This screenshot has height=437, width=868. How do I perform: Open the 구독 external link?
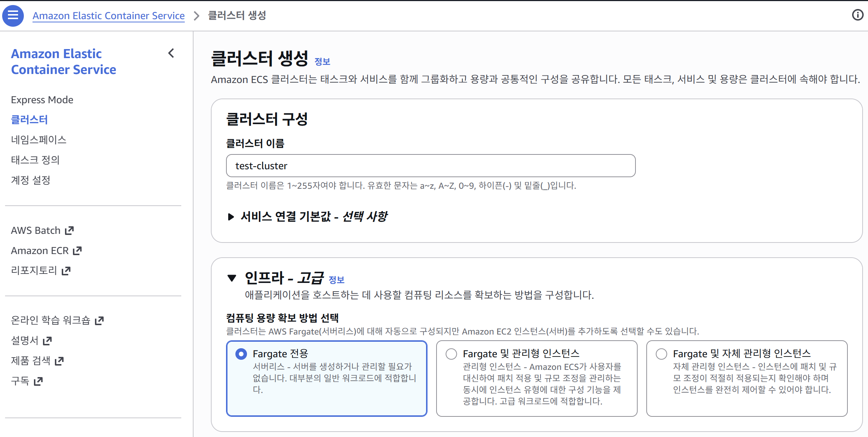[38, 380]
